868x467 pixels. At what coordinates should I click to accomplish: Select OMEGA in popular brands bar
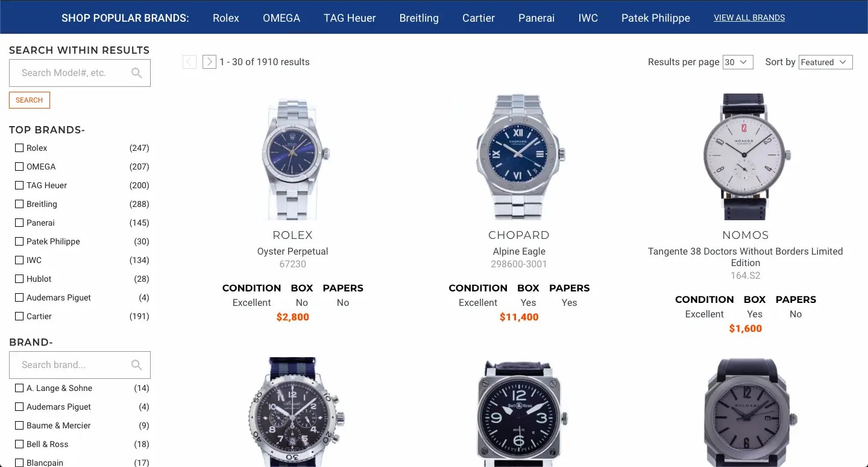click(281, 18)
